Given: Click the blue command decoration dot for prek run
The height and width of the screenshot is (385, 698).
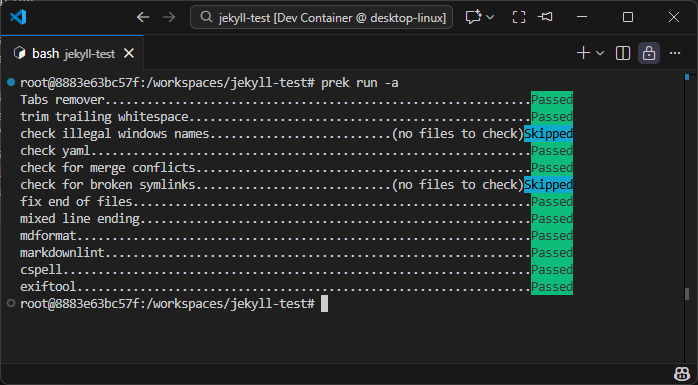Looking at the screenshot, I should [x=11, y=82].
